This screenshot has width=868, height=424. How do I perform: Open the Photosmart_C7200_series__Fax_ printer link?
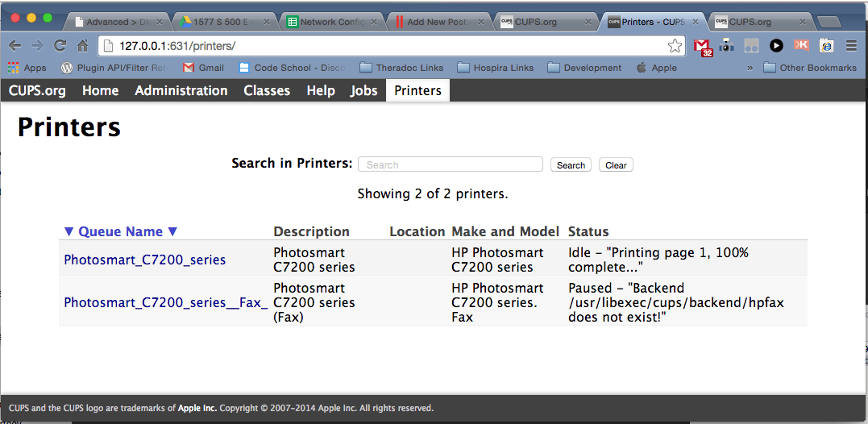(166, 303)
